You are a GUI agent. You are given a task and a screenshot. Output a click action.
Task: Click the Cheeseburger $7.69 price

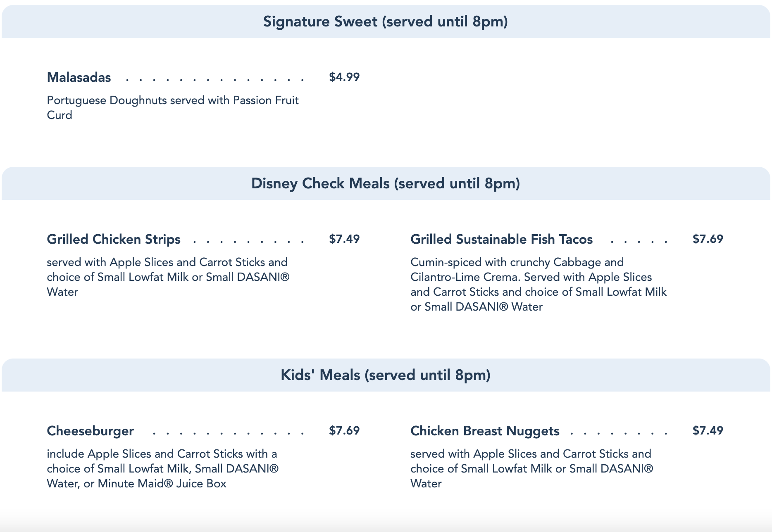click(344, 430)
